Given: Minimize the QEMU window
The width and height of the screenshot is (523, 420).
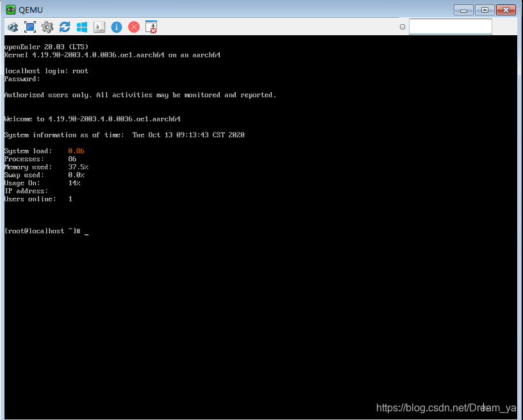Looking at the screenshot, I should tap(463, 10).
